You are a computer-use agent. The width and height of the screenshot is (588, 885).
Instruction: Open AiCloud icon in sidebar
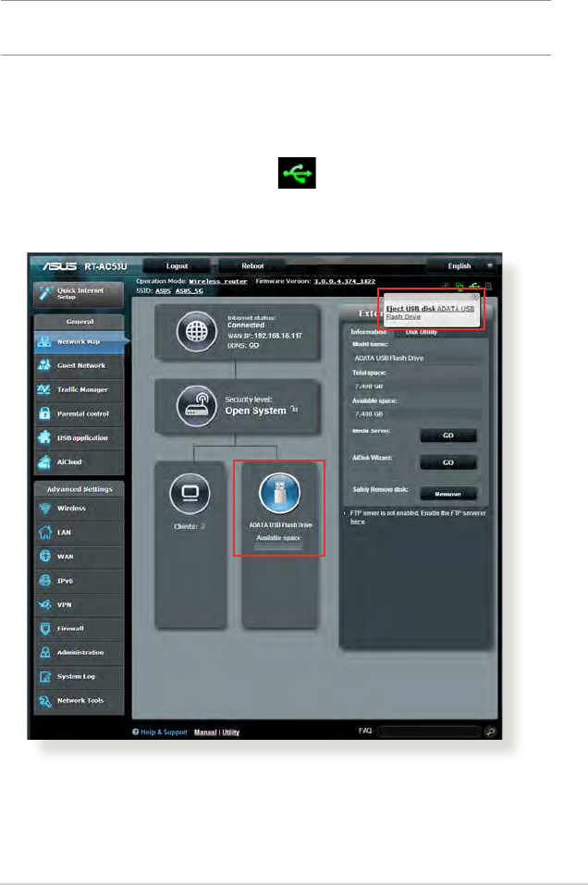44,461
